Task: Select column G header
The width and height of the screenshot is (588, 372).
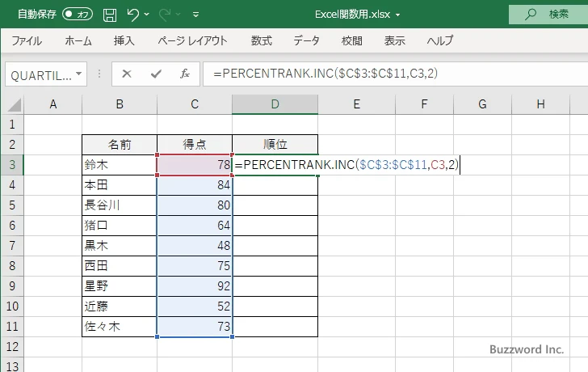Action: (482, 104)
